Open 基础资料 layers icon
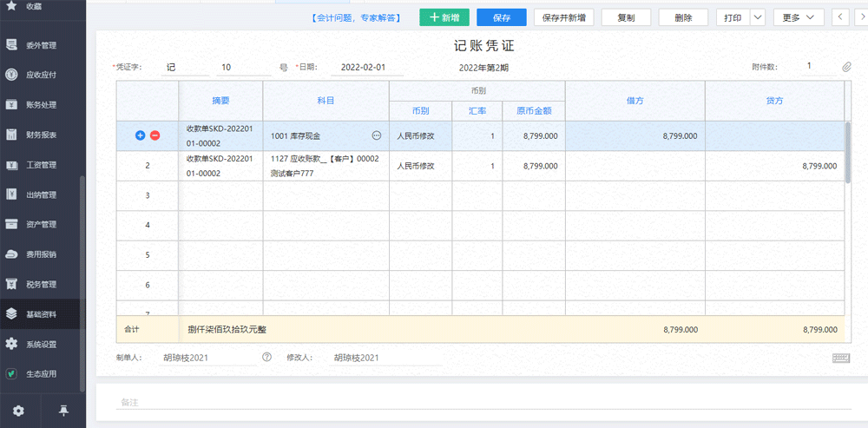This screenshot has width=868, height=428. [x=11, y=314]
